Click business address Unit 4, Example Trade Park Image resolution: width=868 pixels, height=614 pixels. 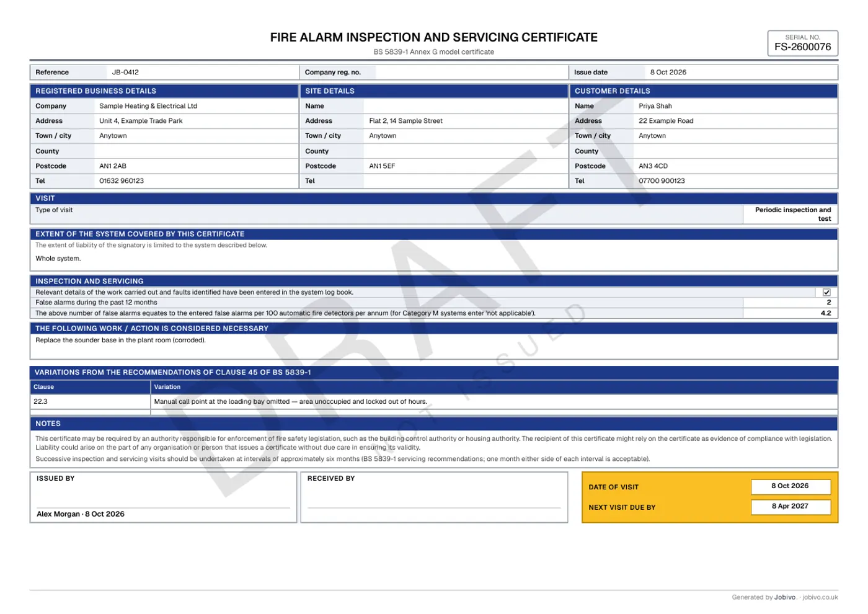[141, 121]
